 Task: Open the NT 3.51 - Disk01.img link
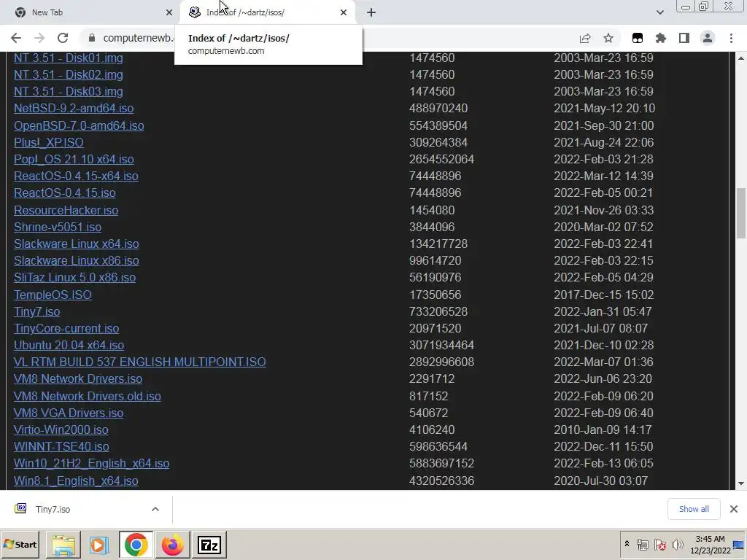[68, 58]
